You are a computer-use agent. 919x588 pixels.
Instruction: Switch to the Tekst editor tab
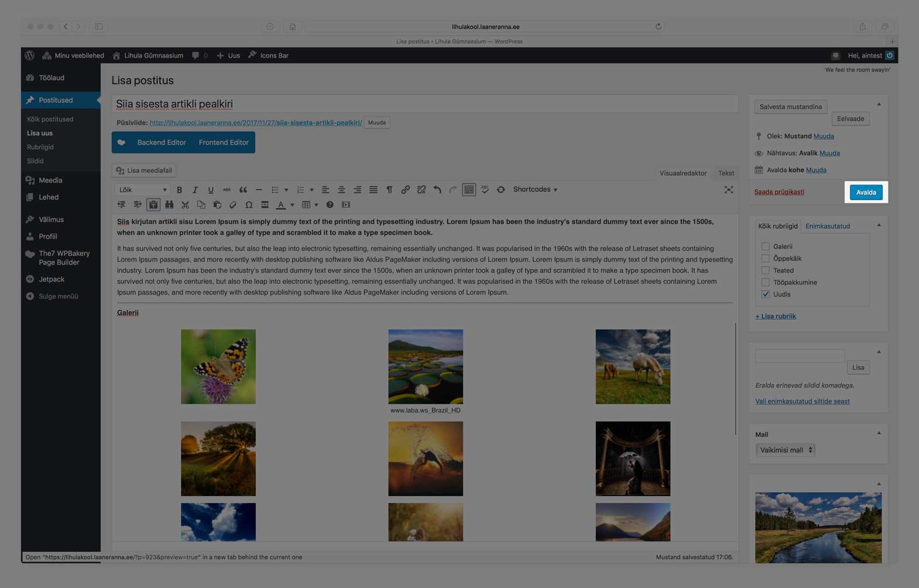726,173
